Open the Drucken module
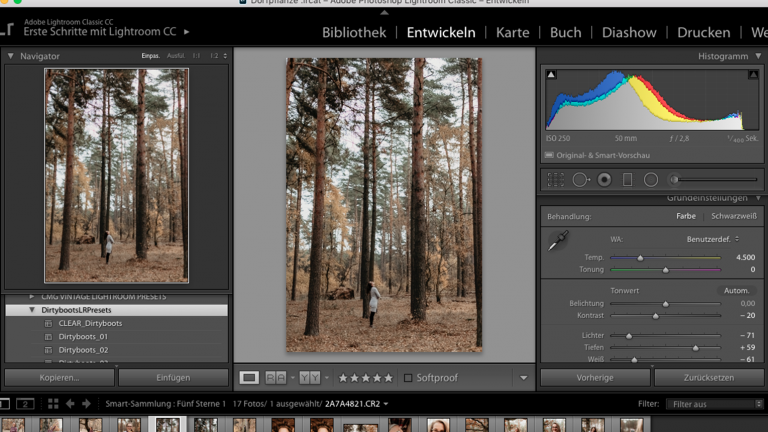The width and height of the screenshot is (768, 432). pos(703,32)
